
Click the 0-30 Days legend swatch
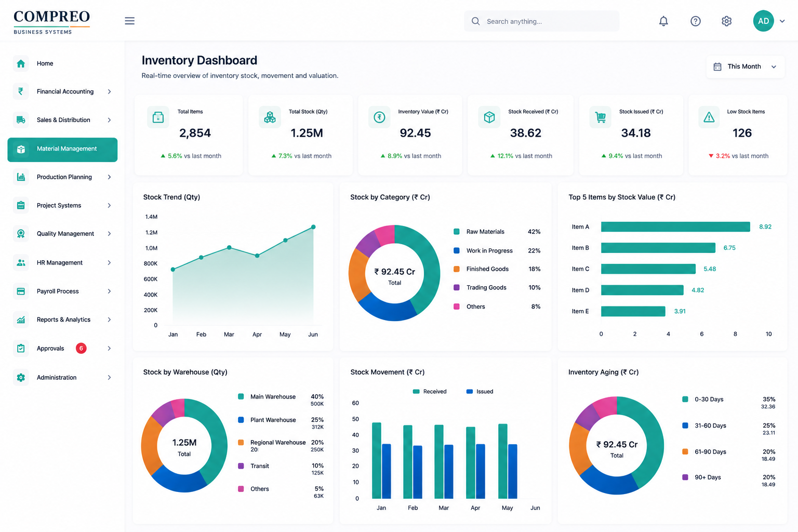pos(685,399)
